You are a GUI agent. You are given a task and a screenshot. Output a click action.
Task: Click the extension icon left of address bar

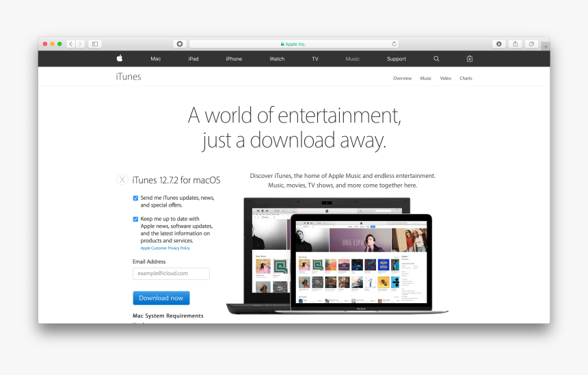pyautogui.click(x=180, y=44)
